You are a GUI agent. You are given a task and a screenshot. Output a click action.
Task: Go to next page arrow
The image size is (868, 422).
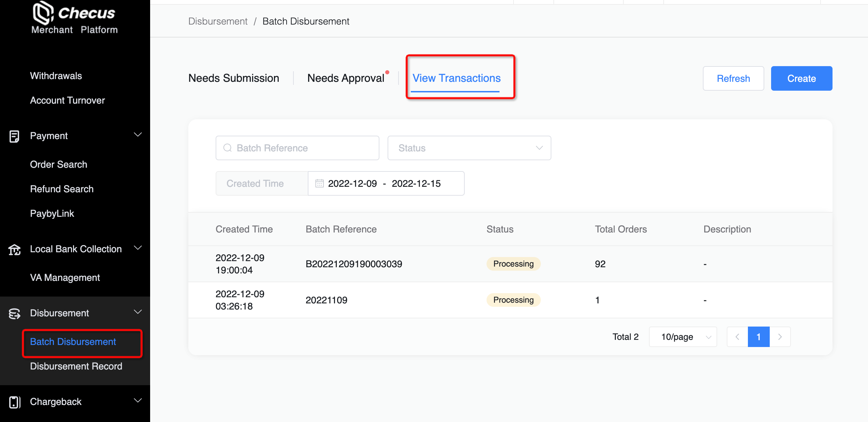pyautogui.click(x=780, y=337)
